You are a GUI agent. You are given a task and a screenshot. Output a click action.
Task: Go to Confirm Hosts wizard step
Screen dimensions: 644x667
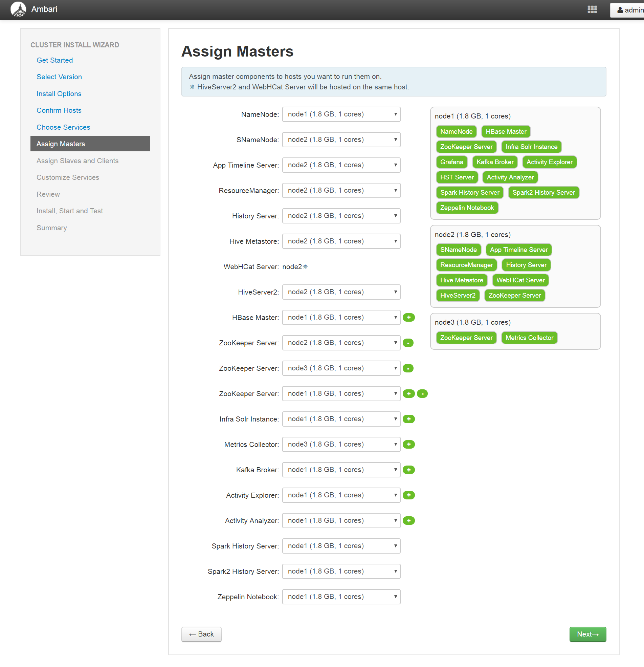pos(59,110)
